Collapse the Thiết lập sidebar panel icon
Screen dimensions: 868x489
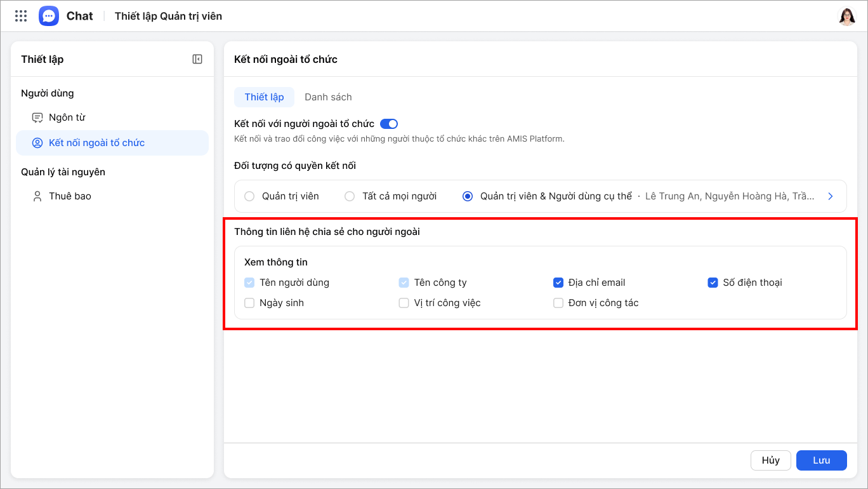coord(197,59)
